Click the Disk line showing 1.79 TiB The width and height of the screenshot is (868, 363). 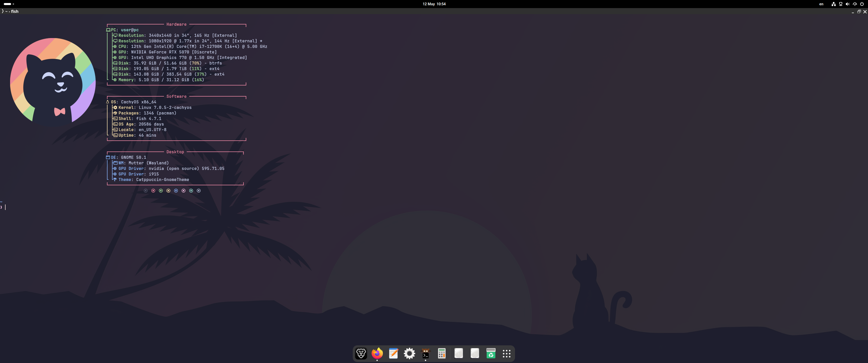(x=166, y=69)
